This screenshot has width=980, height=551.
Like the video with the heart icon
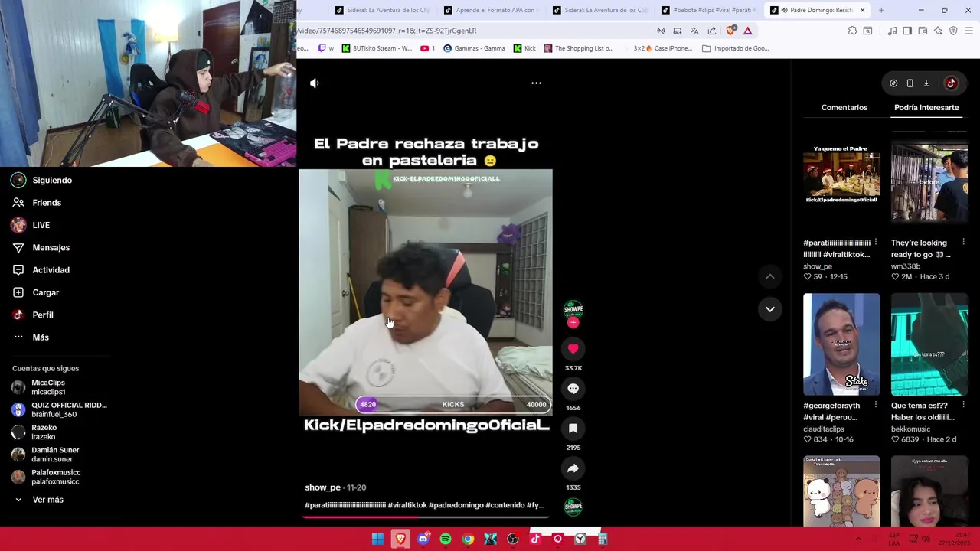coord(573,349)
